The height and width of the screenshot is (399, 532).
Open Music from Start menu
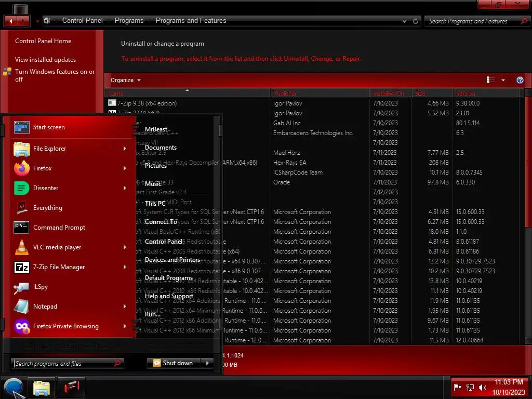pos(153,184)
